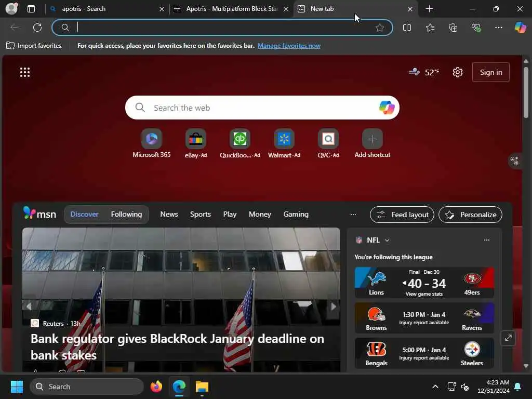Screen dimensions: 532x399
Task: Open the Browns vs Ravens game card
Action: click(x=424, y=318)
